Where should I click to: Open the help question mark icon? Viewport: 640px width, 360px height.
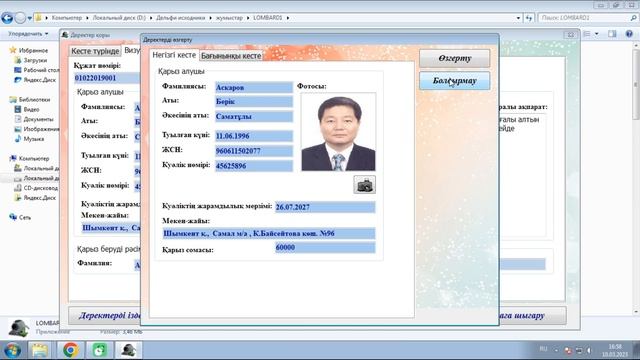click(629, 34)
